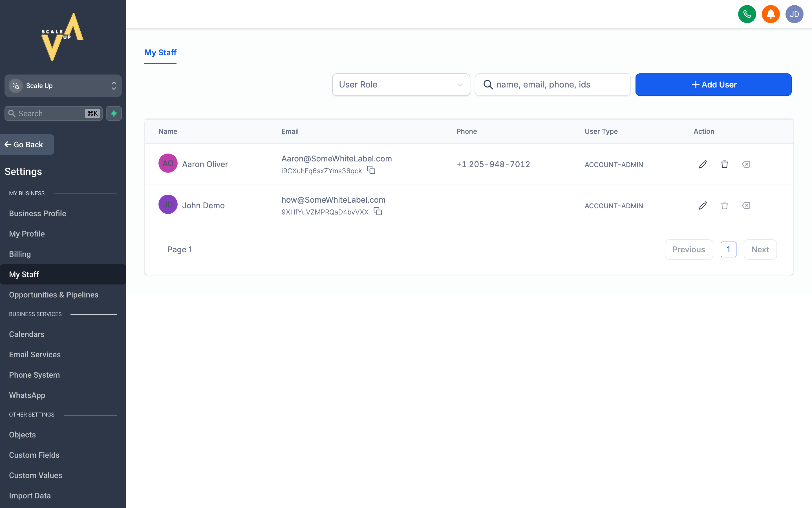
Task: Click John Demo's trash icon
Action: (724, 205)
